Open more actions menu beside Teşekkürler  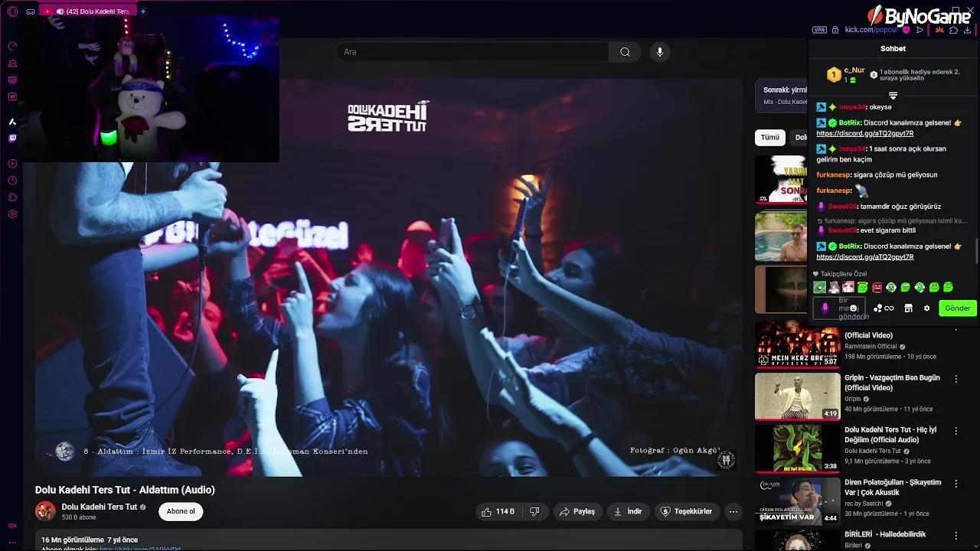733,511
